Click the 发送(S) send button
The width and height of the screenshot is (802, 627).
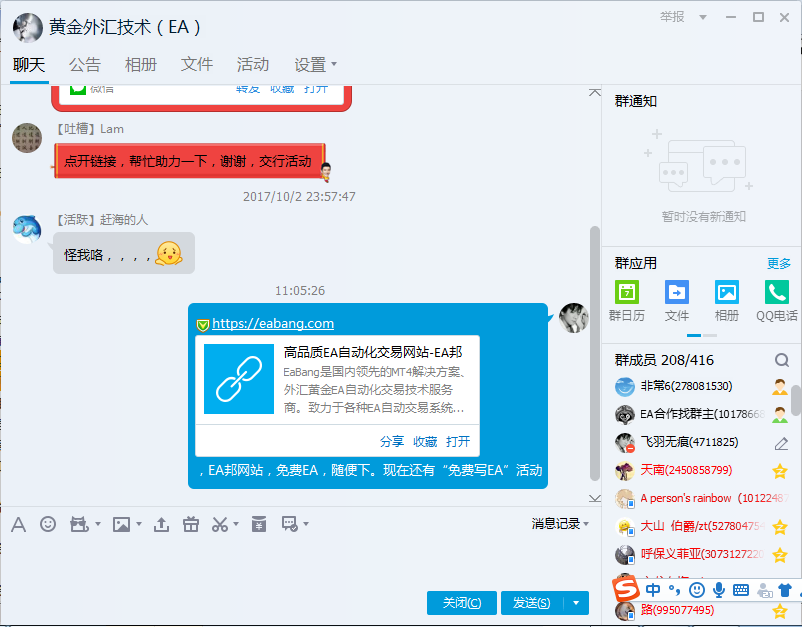[532, 603]
